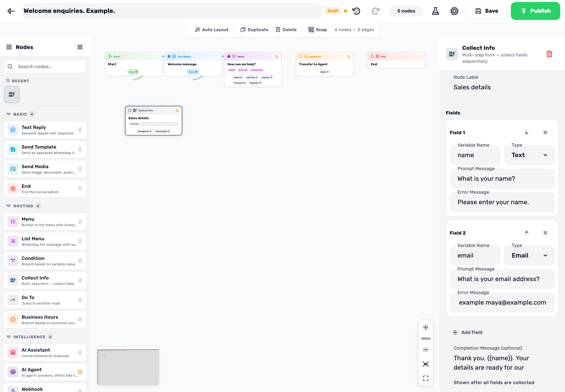The image size is (565, 392).
Task: Click Auto Layout toolbar button
Action: [x=211, y=30]
